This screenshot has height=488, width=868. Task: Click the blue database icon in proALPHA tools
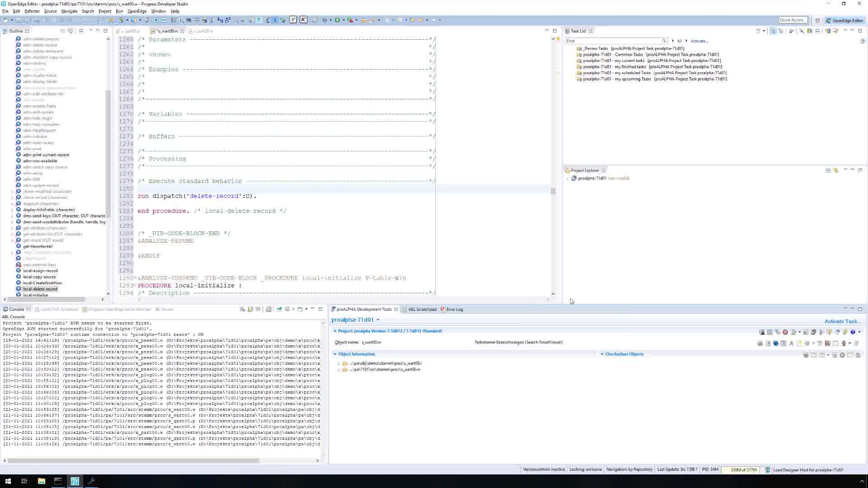(x=776, y=343)
